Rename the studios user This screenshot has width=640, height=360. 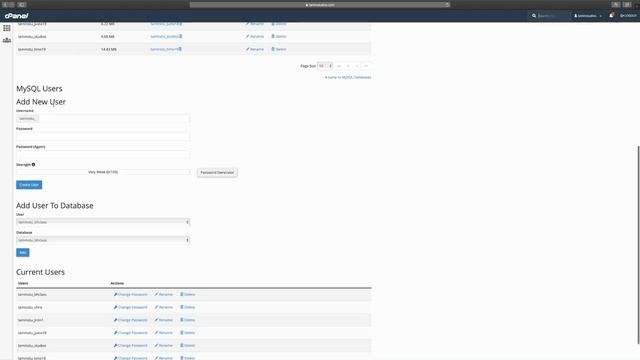(164, 345)
